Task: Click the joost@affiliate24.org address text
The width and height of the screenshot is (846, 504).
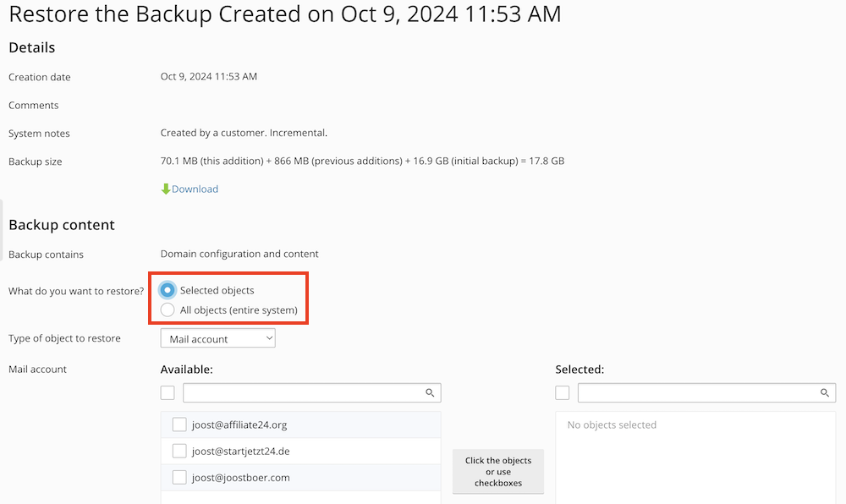Action: 239,425
